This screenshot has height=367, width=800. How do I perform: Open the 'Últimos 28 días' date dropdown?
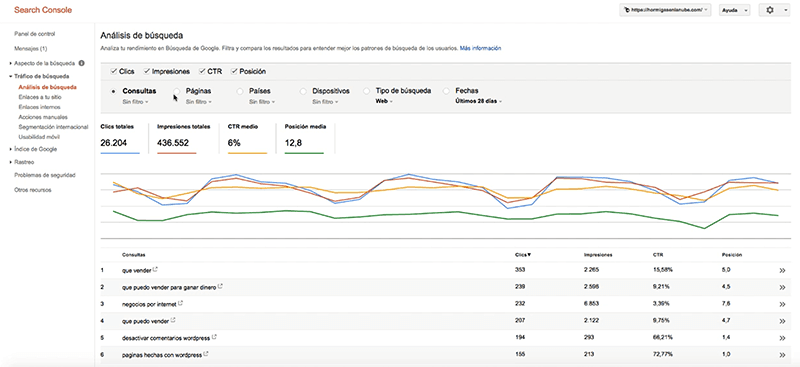point(478,102)
